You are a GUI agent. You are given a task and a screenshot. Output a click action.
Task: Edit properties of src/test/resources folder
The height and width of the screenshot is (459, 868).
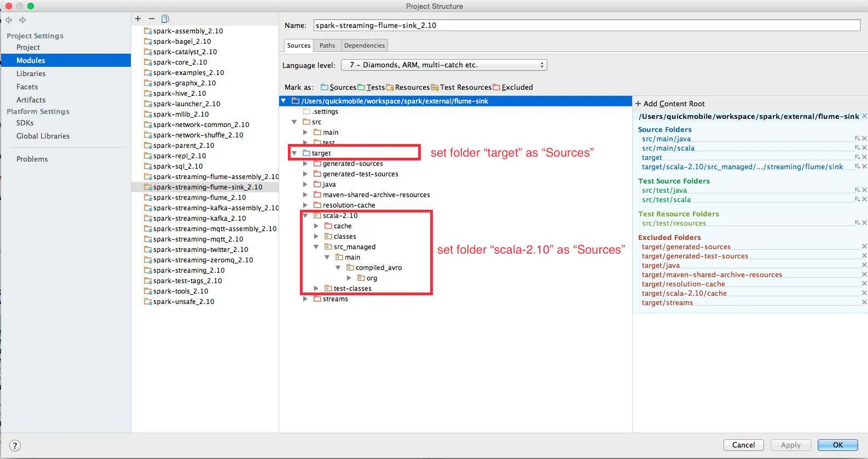pos(858,223)
